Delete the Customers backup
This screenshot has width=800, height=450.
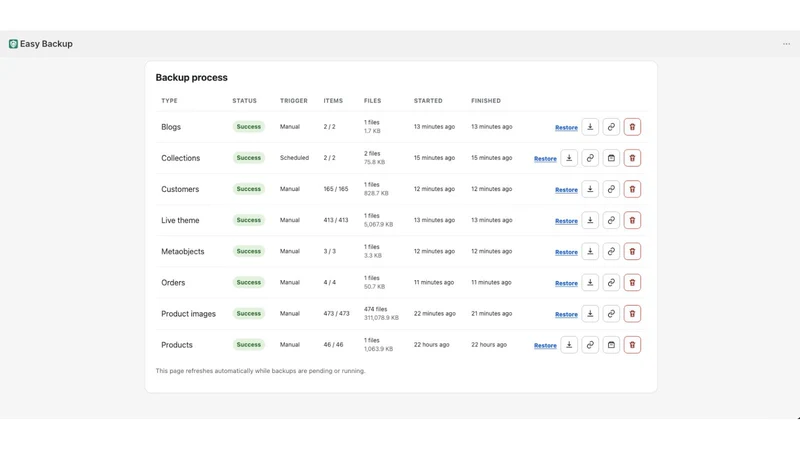click(x=632, y=189)
